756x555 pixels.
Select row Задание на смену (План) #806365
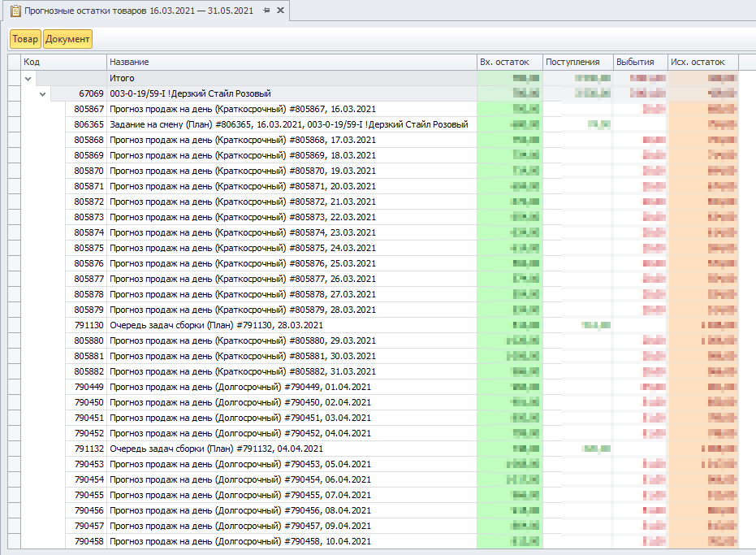[x=288, y=124]
